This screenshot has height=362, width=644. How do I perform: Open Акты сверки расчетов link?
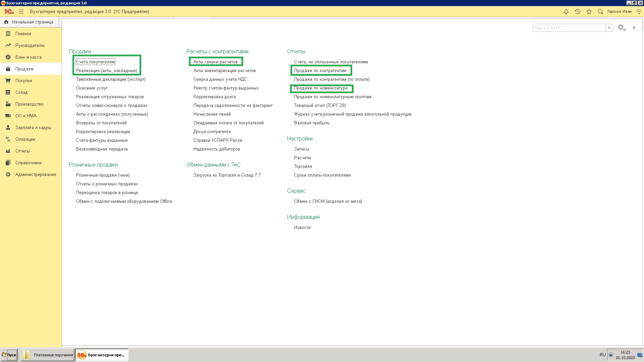click(215, 62)
